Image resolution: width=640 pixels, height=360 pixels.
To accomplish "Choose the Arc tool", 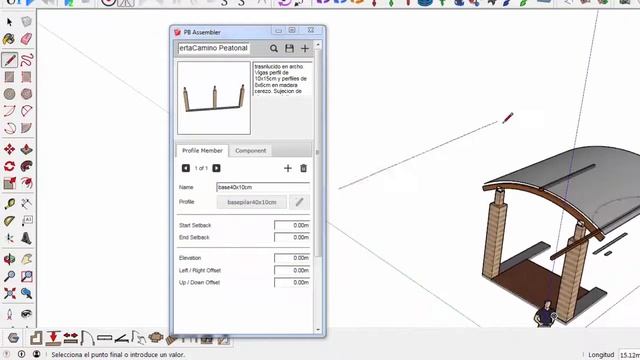I will click(9, 111).
